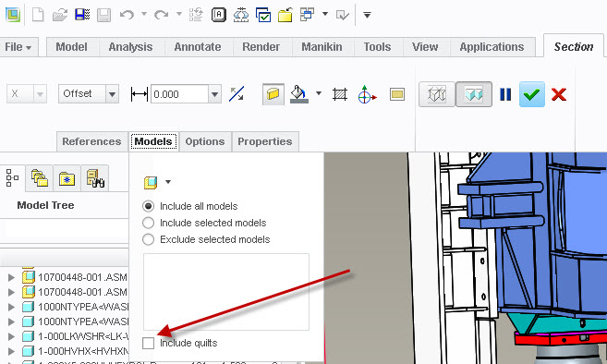The height and width of the screenshot is (364, 607).
Task: Click the Regenerate icon
Action: (x=196, y=15)
